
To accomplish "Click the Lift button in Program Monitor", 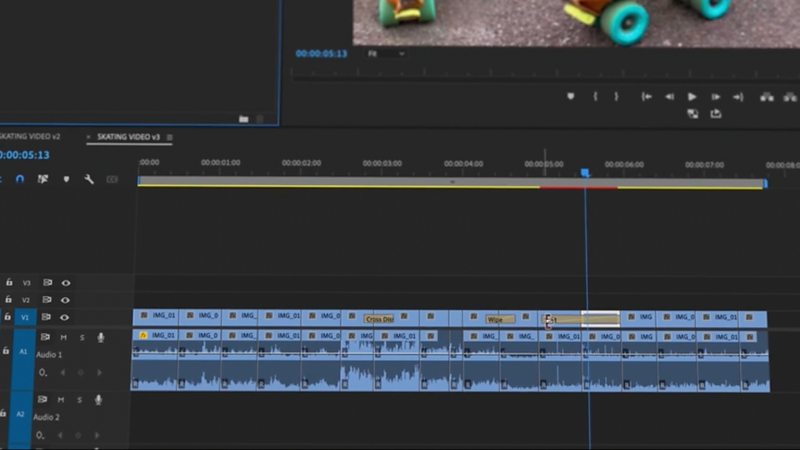I will click(767, 97).
